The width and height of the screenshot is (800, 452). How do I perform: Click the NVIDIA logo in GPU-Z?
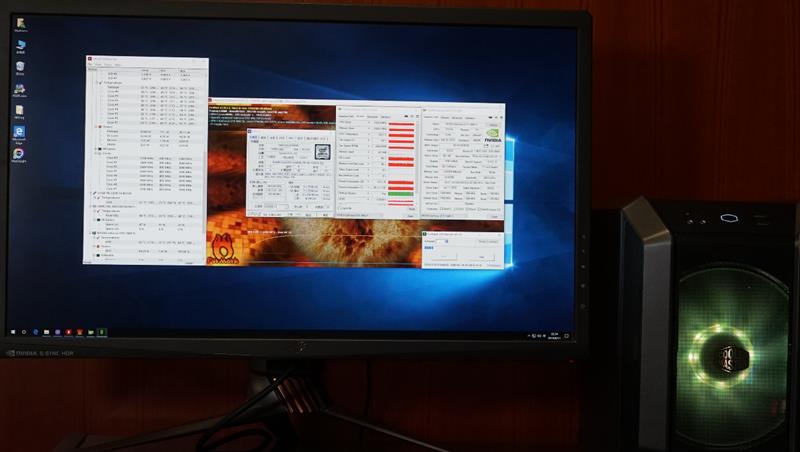(x=492, y=136)
